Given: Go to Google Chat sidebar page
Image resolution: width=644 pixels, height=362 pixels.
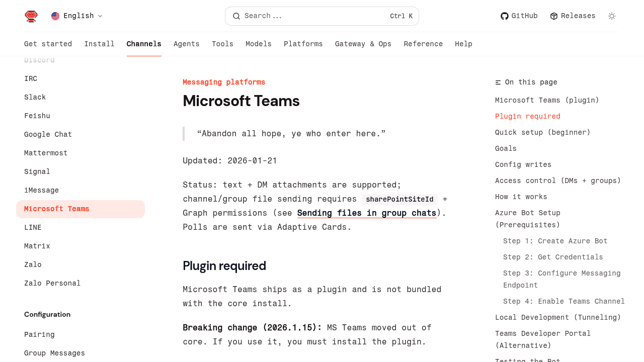Looking at the screenshot, I should (x=48, y=134).
